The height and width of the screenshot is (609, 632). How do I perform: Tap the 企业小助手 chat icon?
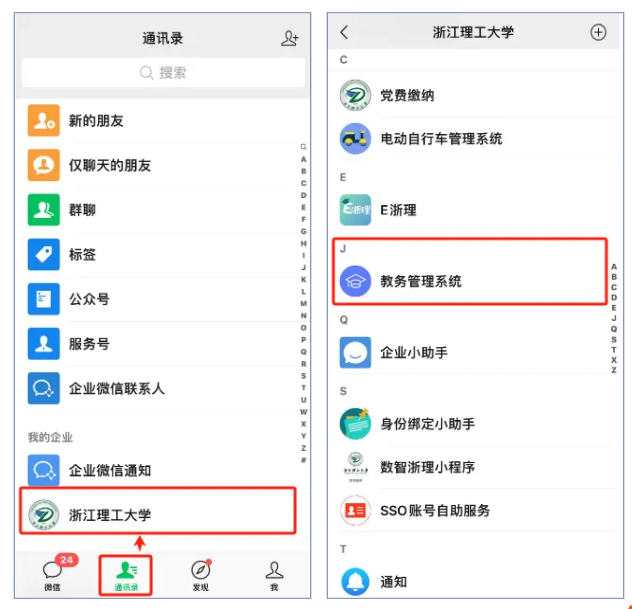[355, 353]
